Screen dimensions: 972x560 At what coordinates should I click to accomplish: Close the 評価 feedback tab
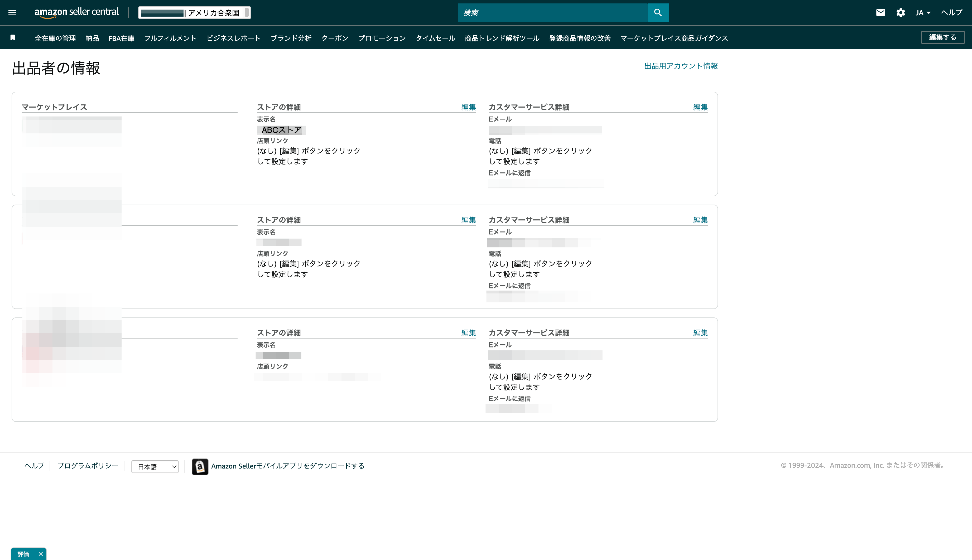41,554
